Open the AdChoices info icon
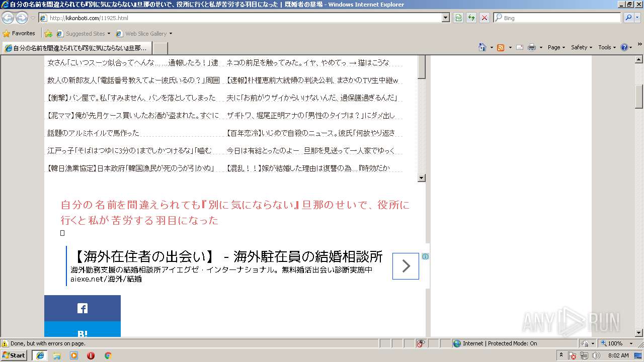The image size is (644, 362). pyautogui.click(x=425, y=256)
